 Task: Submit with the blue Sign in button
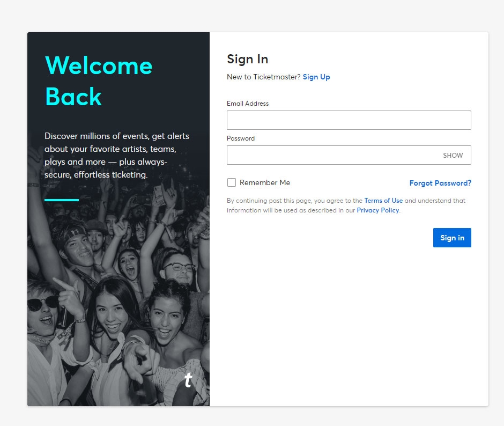452,238
